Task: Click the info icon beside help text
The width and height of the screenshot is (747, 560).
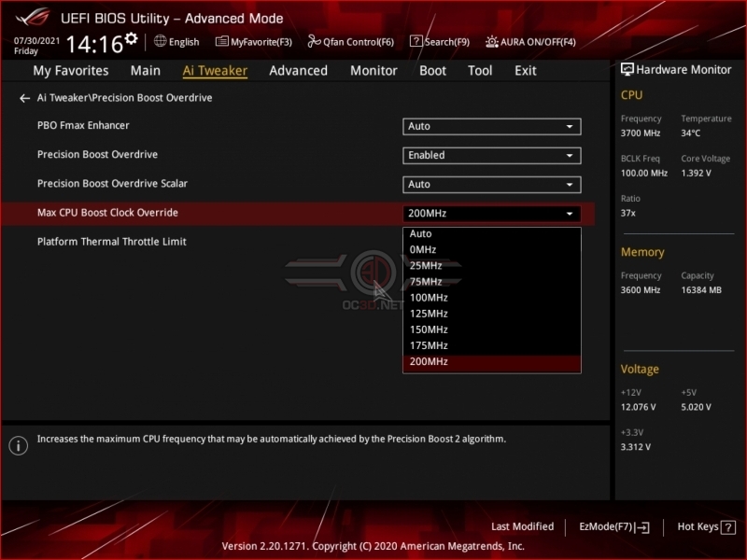Action: pyautogui.click(x=18, y=446)
